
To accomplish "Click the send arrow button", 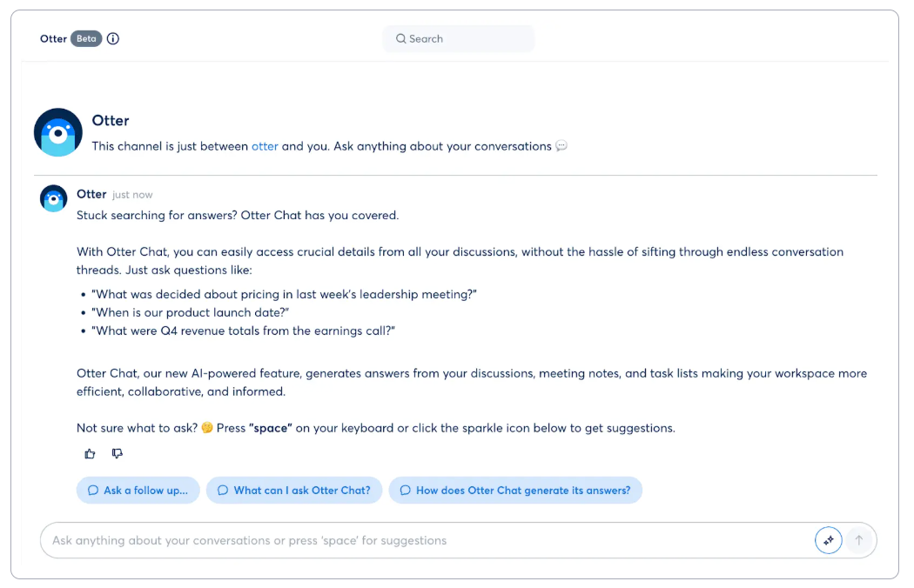I will click(x=860, y=540).
